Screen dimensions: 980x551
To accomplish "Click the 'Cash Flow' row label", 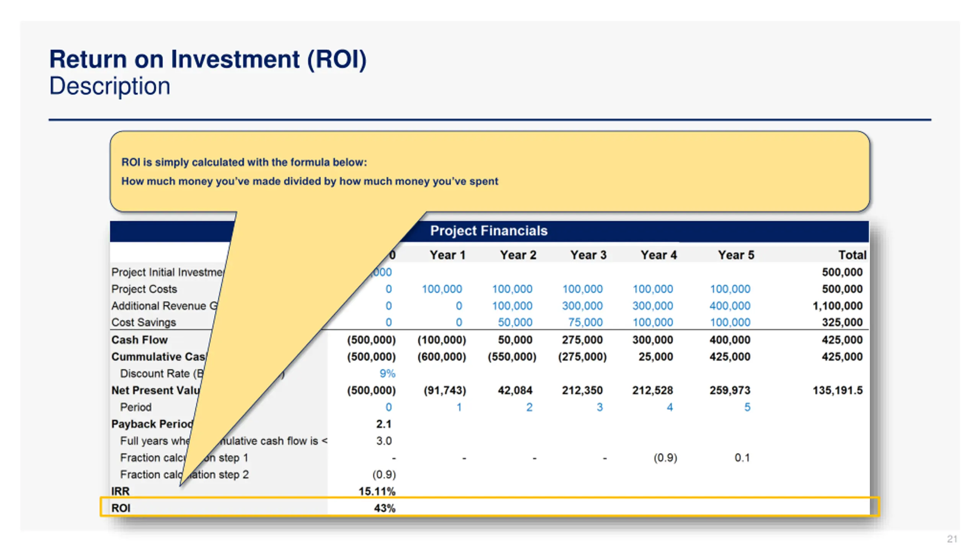I will pyautogui.click(x=139, y=340).
